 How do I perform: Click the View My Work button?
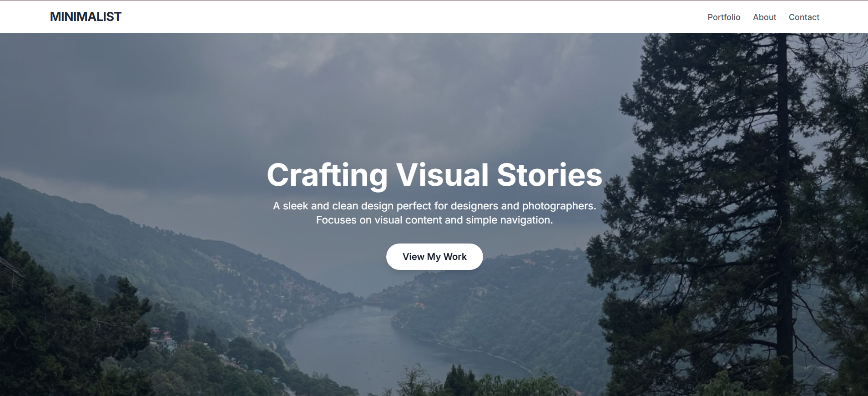(x=434, y=257)
